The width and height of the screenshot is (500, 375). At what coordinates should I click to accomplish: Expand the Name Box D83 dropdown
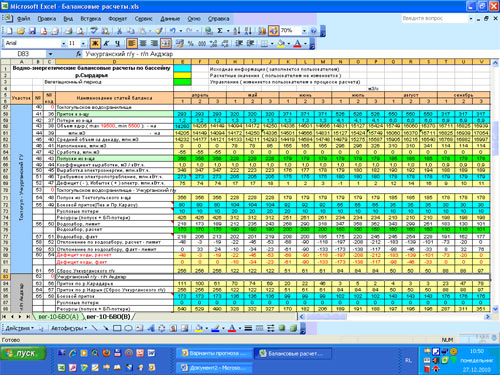click(x=50, y=54)
